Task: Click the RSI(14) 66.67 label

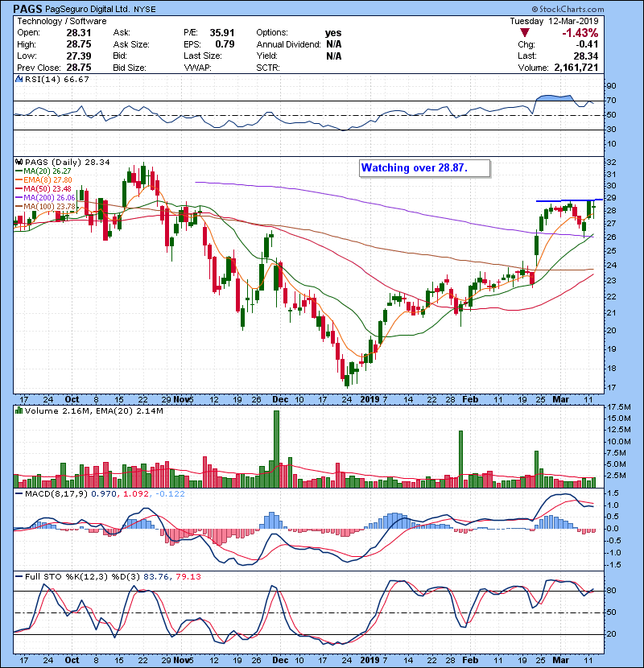Action: coord(57,79)
